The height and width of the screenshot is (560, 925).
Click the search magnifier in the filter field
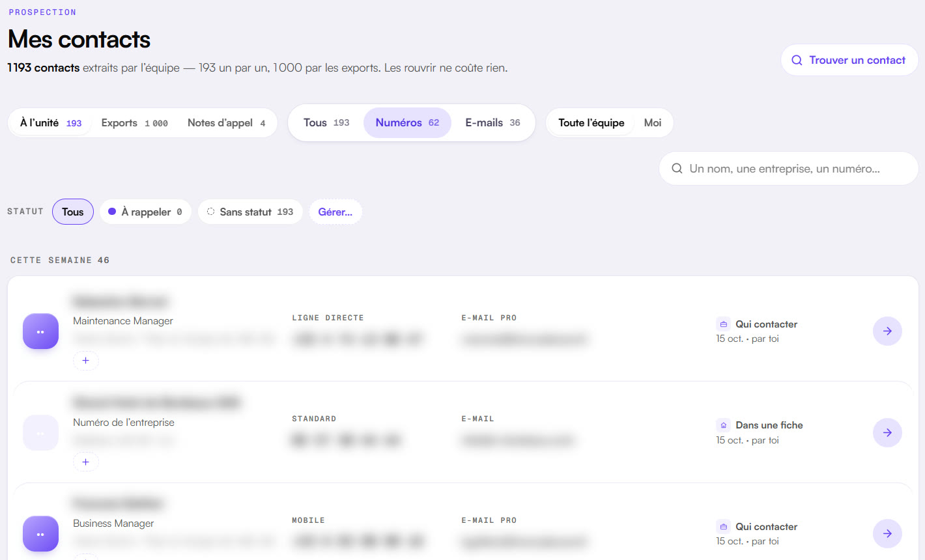coord(677,169)
